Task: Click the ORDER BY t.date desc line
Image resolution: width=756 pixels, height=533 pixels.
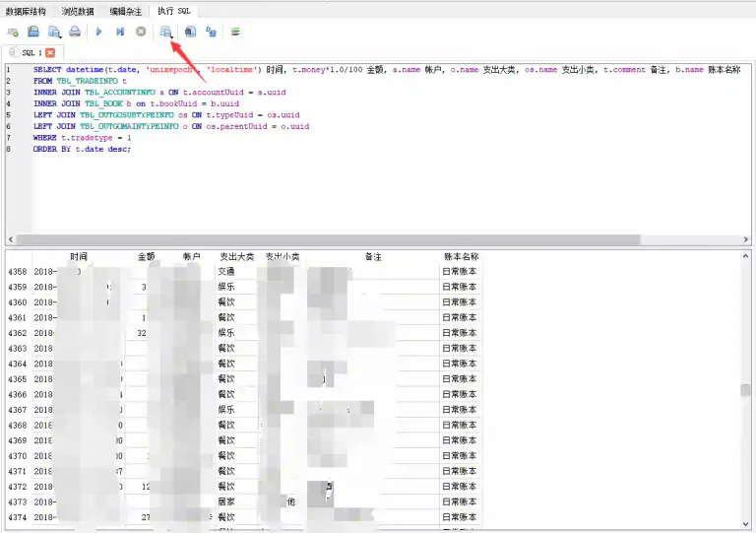Action: 82,149
